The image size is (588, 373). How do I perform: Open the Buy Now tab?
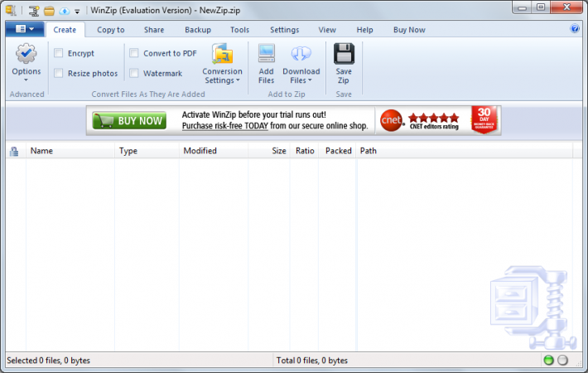[x=409, y=30]
